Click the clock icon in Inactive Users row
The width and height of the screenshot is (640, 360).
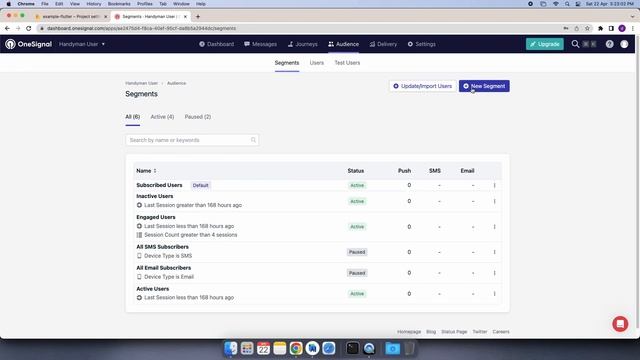pyautogui.click(x=139, y=205)
